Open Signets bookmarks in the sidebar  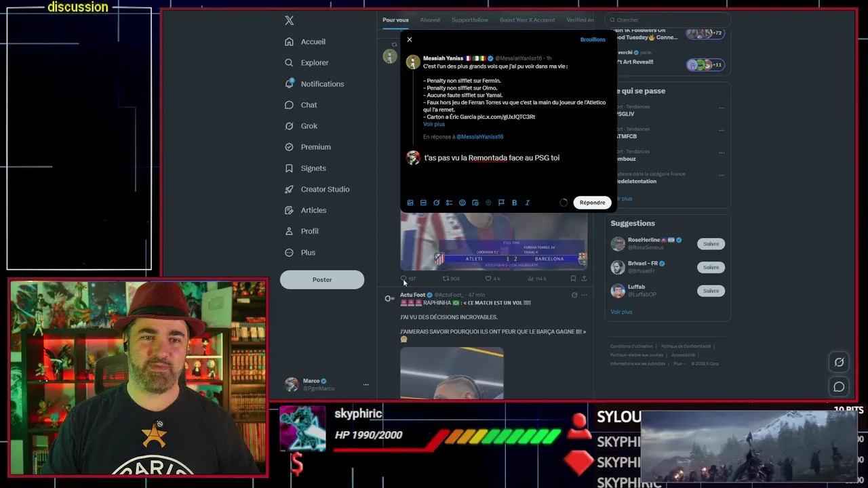point(306,168)
